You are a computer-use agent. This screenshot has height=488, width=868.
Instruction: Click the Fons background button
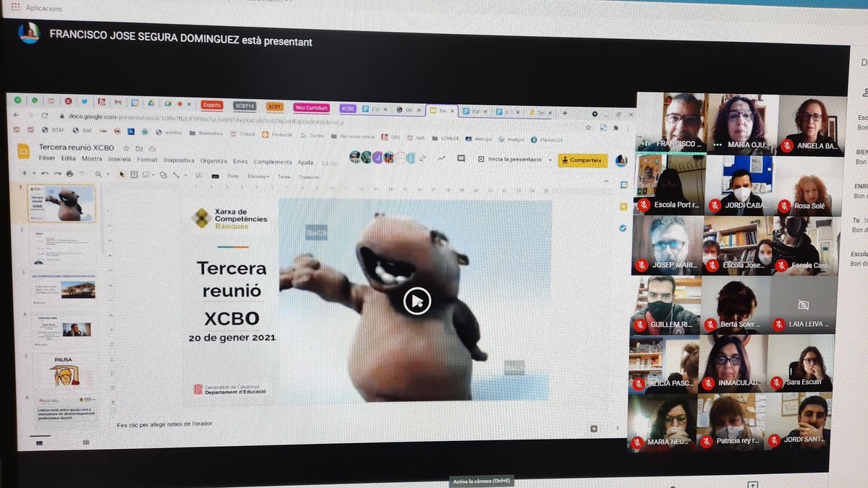tap(233, 176)
